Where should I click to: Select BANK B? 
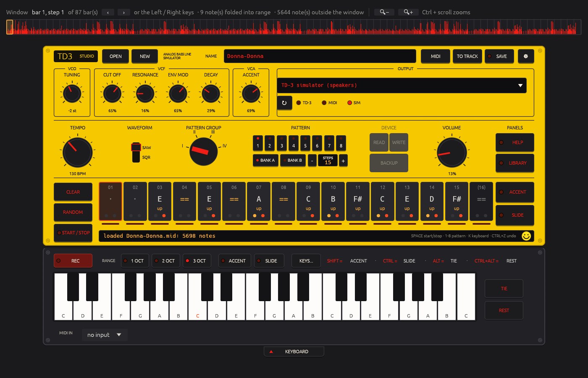point(293,160)
